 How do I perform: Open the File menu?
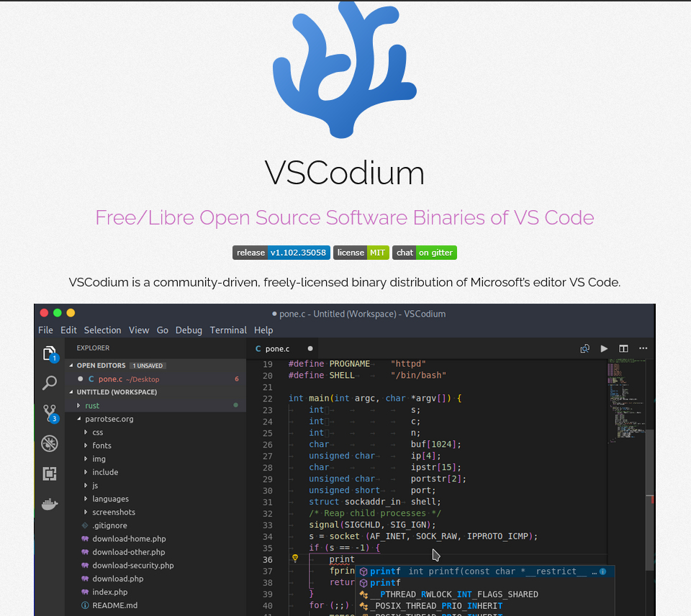[45, 330]
